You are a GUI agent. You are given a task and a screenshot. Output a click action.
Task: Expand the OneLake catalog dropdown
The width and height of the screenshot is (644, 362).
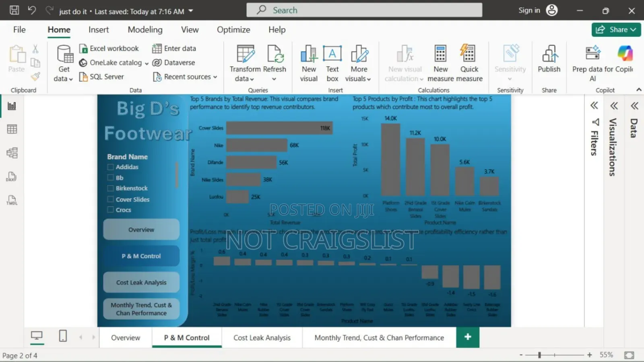147,63
